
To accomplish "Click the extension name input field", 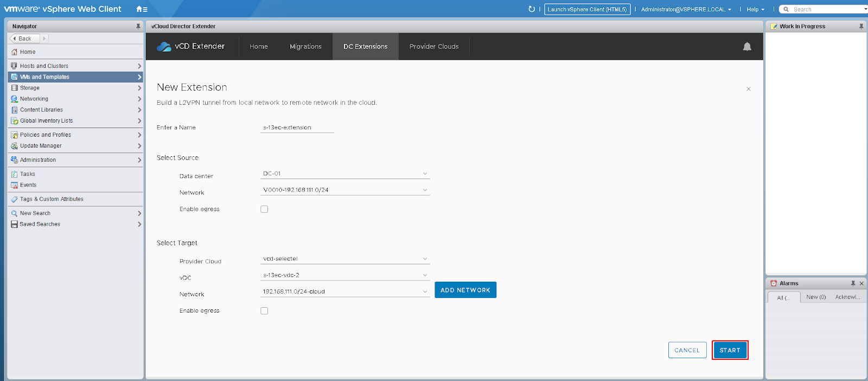I will tap(297, 128).
